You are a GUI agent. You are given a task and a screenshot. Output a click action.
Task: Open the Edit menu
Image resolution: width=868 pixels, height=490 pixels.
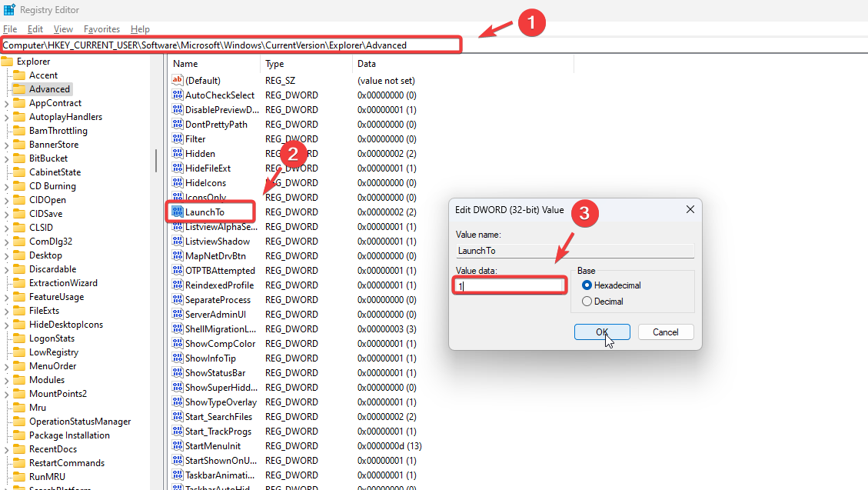pyautogui.click(x=35, y=28)
